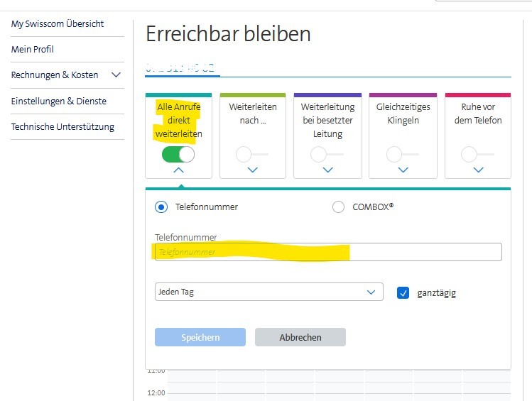
Task: Click the Weiterleiten nach card label
Action: tap(253, 114)
